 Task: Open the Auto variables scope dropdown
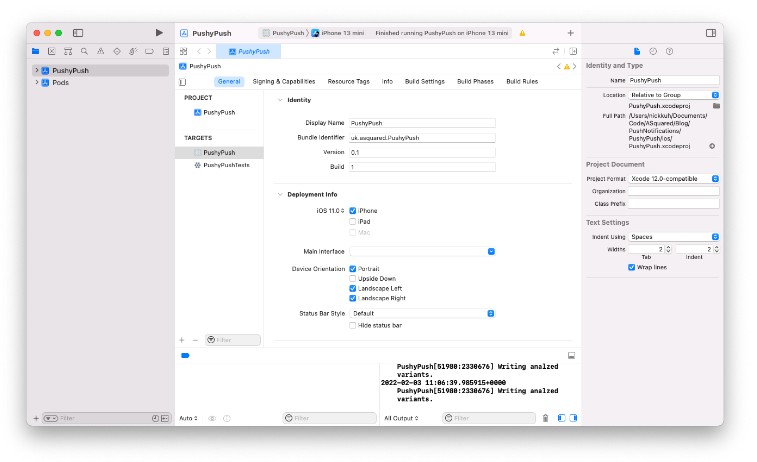(188, 418)
